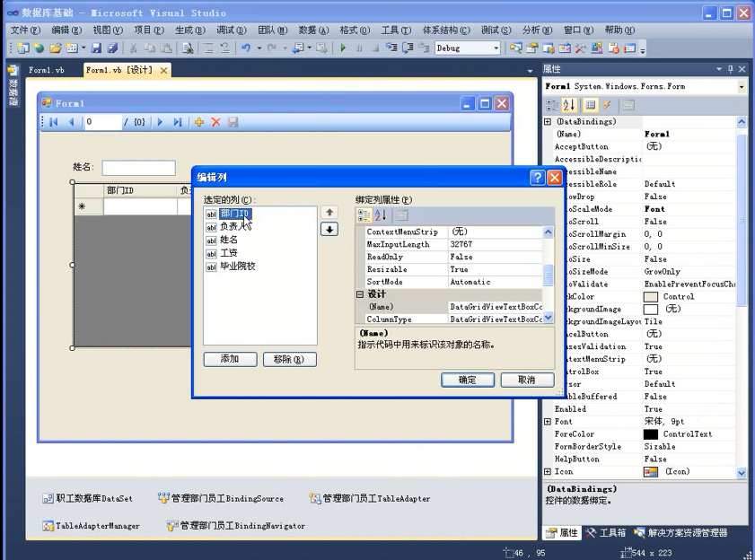The height and width of the screenshot is (560, 755).
Task: Open the 调试 menu
Action: pos(232,31)
